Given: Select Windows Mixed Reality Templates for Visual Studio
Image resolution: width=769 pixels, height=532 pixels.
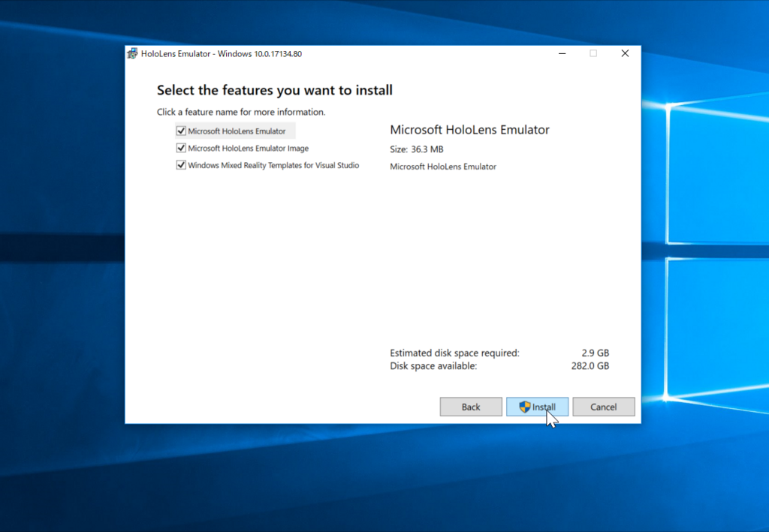Looking at the screenshot, I should coord(273,166).
